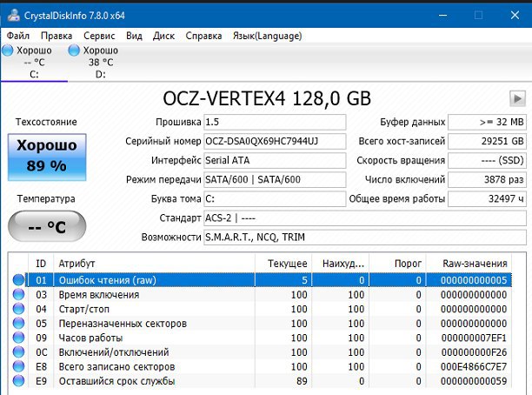Click status icon of attribute 09 row
Image resolution: width=532 pixels, height=395 pixels.
click(18, 338)
